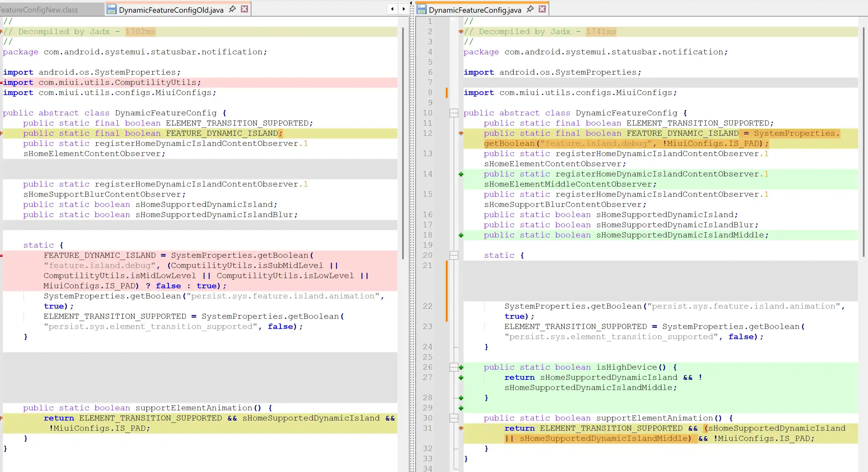Pin the DynamicFeatureConfig.java tab
Image resolution: width=868 pixels, height=472 pixels.
click(x=530, y=9)
